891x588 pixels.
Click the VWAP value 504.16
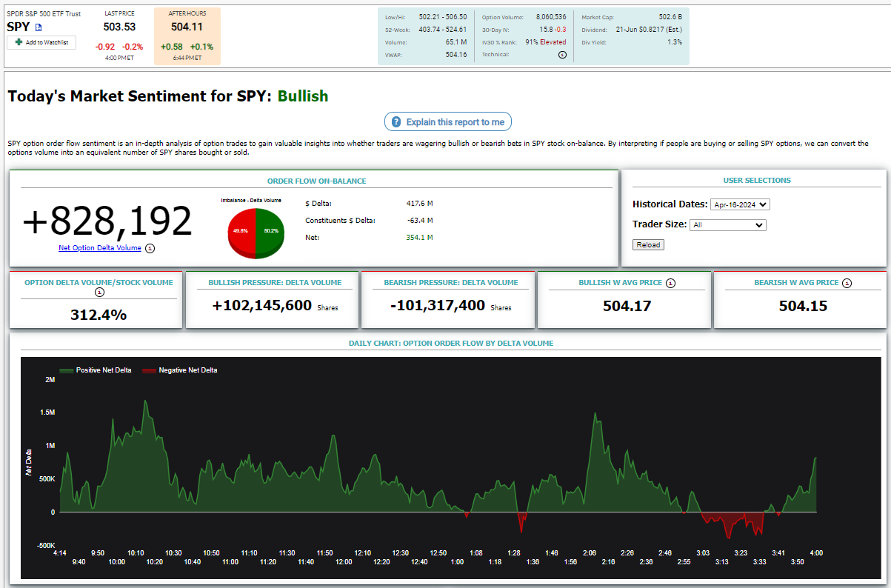[455, 55]
